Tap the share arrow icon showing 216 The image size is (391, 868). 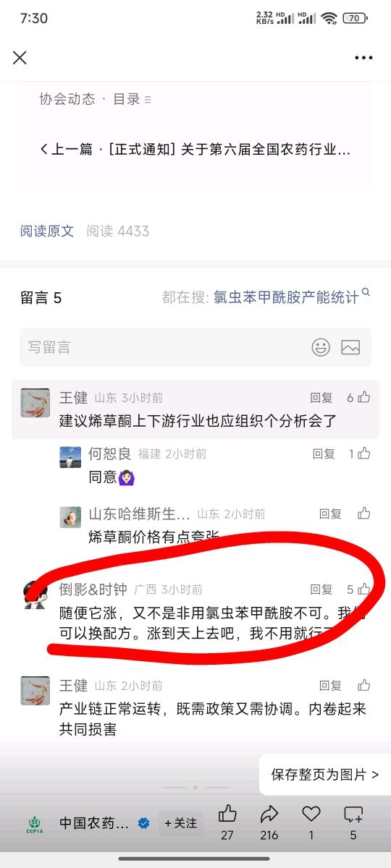269,814
